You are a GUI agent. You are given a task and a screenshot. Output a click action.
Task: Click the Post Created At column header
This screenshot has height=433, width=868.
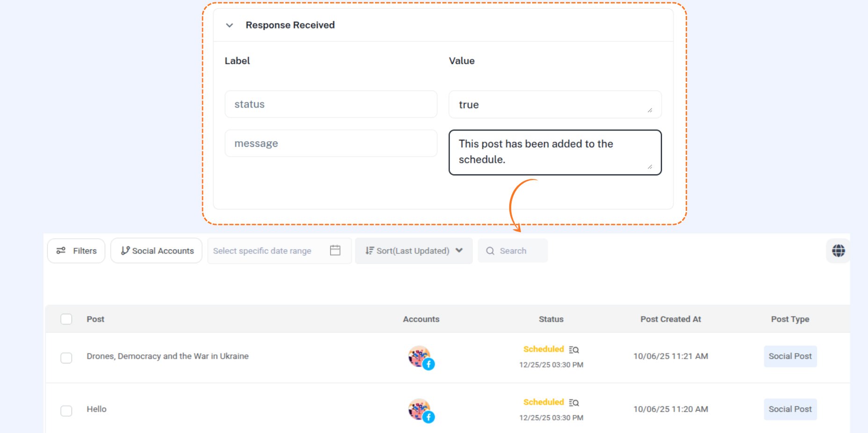point(671,319)
